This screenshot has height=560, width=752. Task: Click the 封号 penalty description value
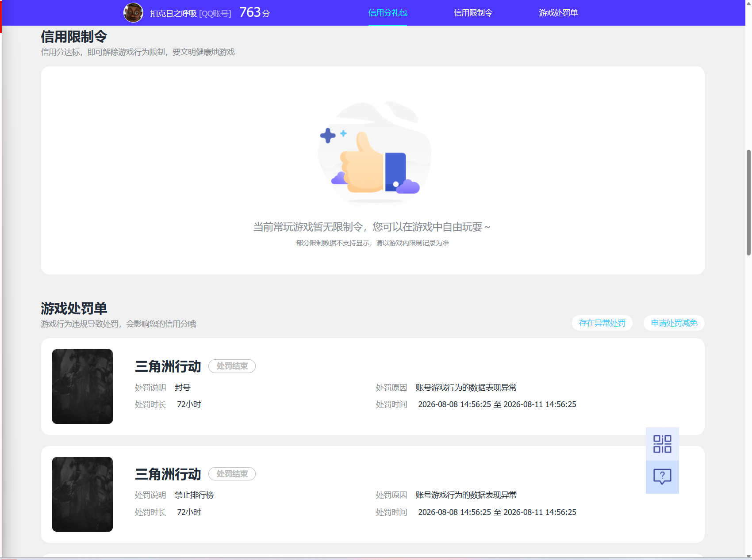point(182,388)
